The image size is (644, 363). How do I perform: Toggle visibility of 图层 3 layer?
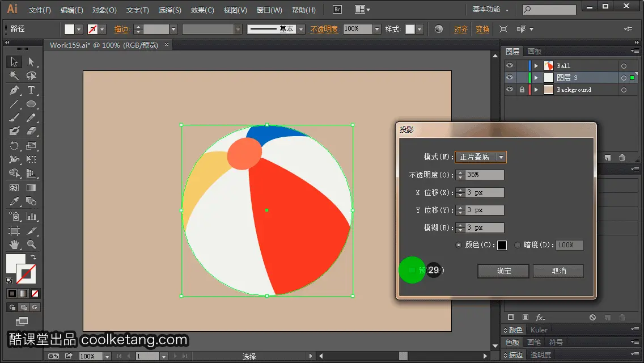pos(510,78)
